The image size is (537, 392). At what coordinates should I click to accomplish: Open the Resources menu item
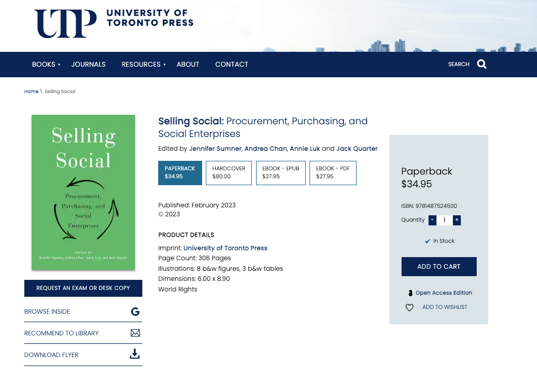(141, 65)
